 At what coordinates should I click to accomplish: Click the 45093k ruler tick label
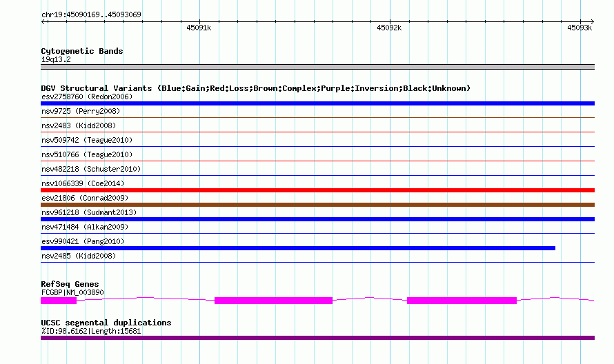click(580, 28)
